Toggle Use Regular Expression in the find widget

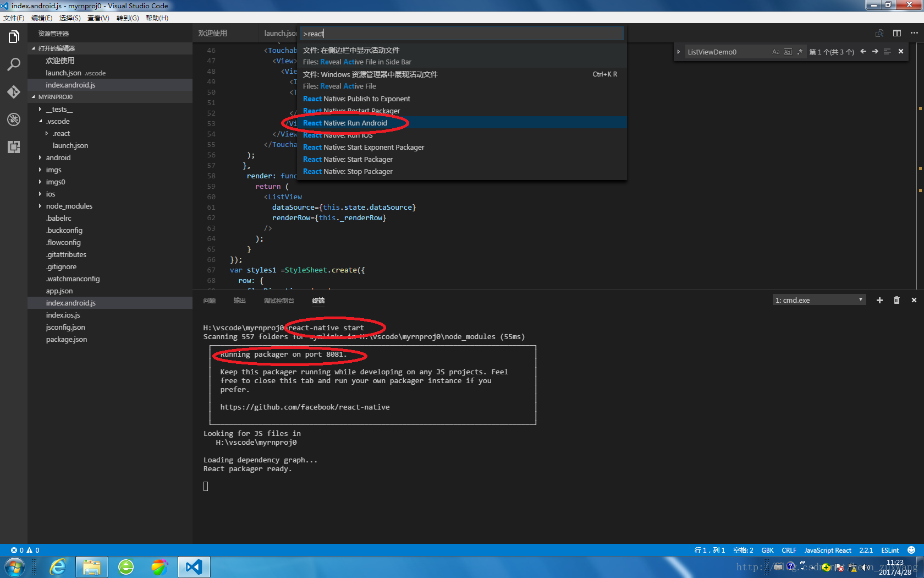[800, 52]
